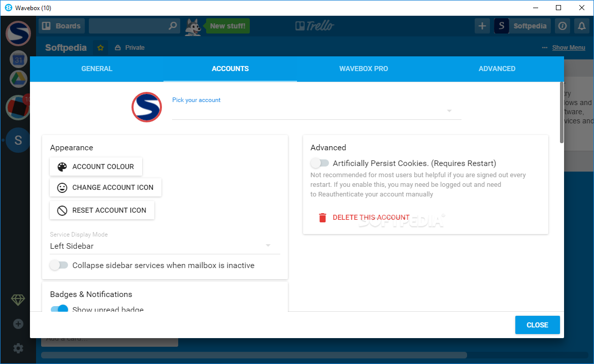
Task: Click the Trello information icon
Action: 563,26
